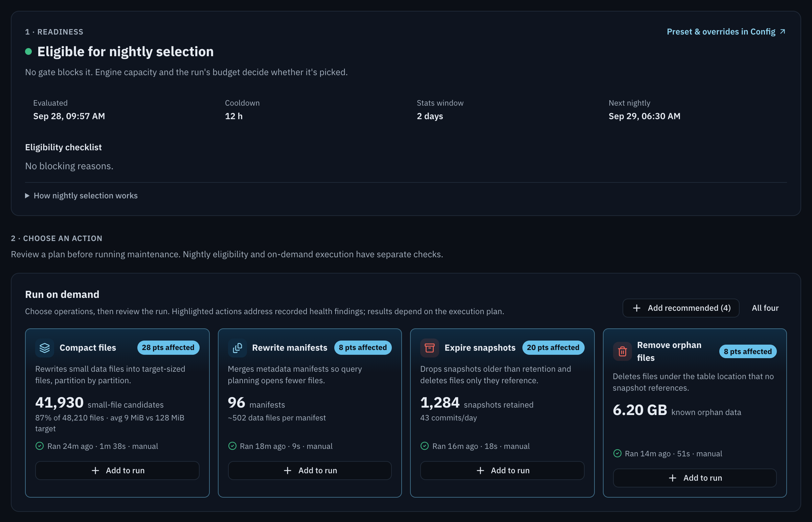Click the Compact files card title

coord(88,348)
